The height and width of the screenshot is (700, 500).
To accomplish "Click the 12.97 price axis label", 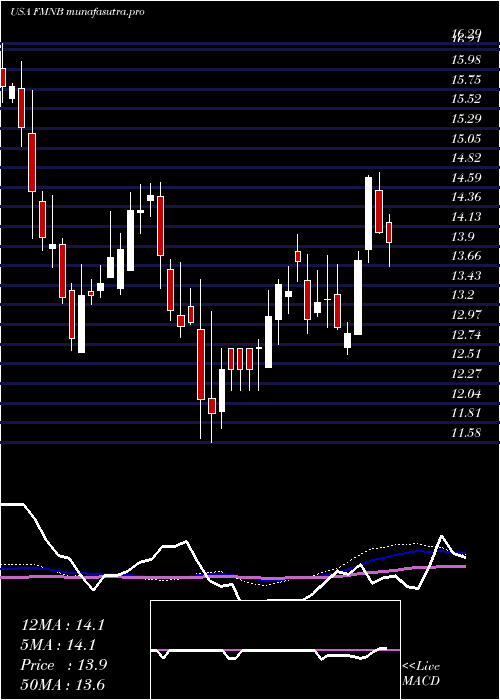I will tap(466, 315).
